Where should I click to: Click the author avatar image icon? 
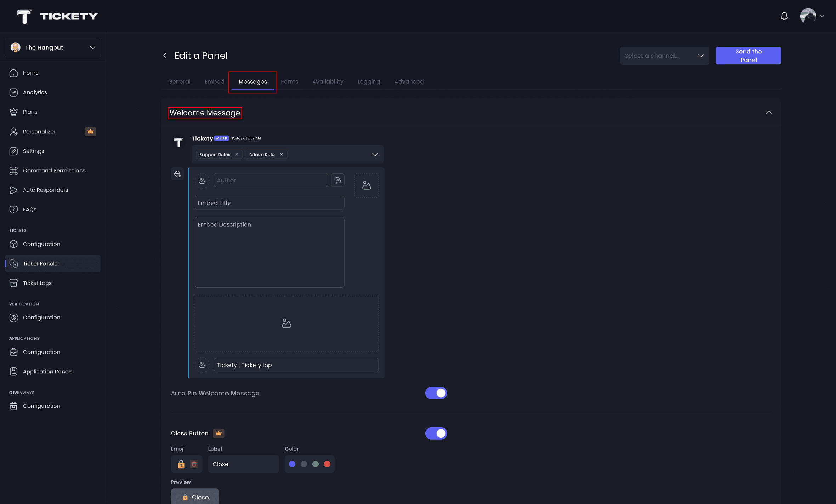[202, 180]
